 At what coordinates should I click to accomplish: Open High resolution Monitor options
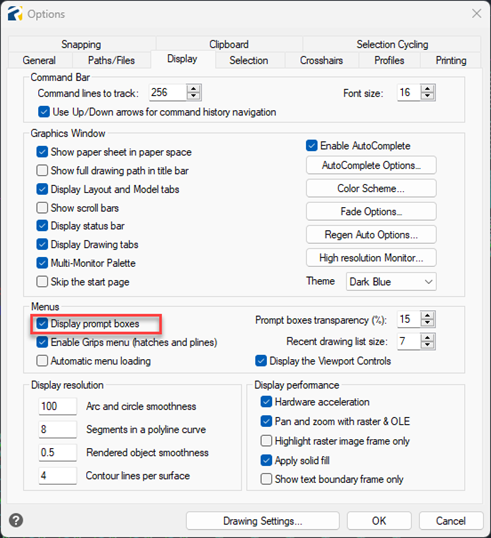click(371, 258)
